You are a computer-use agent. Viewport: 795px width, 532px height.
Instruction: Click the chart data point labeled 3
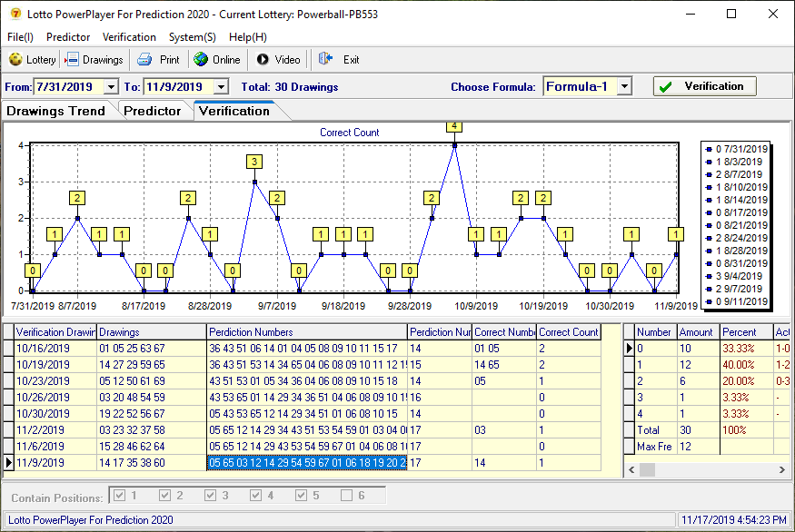point(254,182)
